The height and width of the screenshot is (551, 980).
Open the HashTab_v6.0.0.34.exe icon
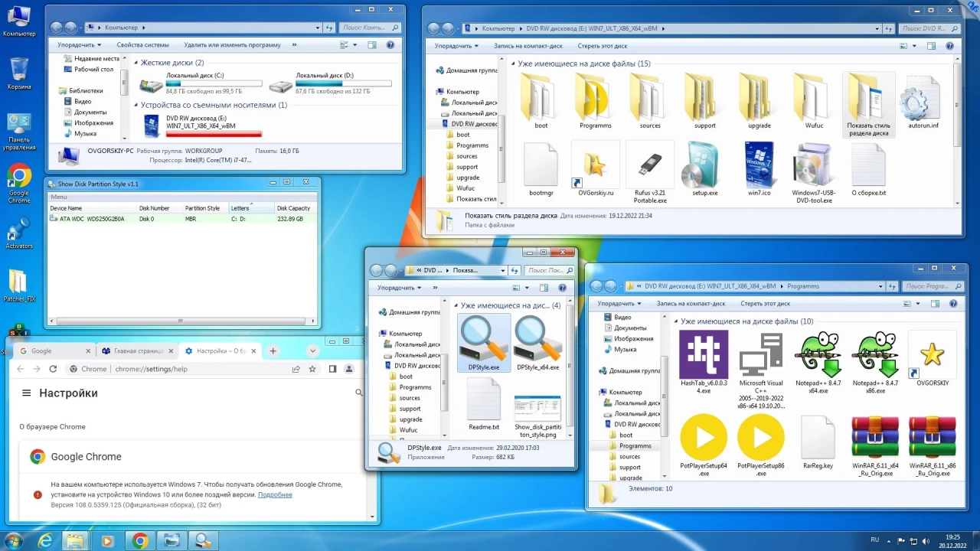point(704,354)
